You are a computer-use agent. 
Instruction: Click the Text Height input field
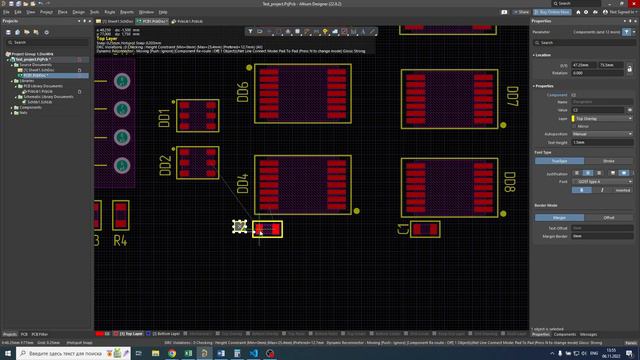tap(602, 142)
